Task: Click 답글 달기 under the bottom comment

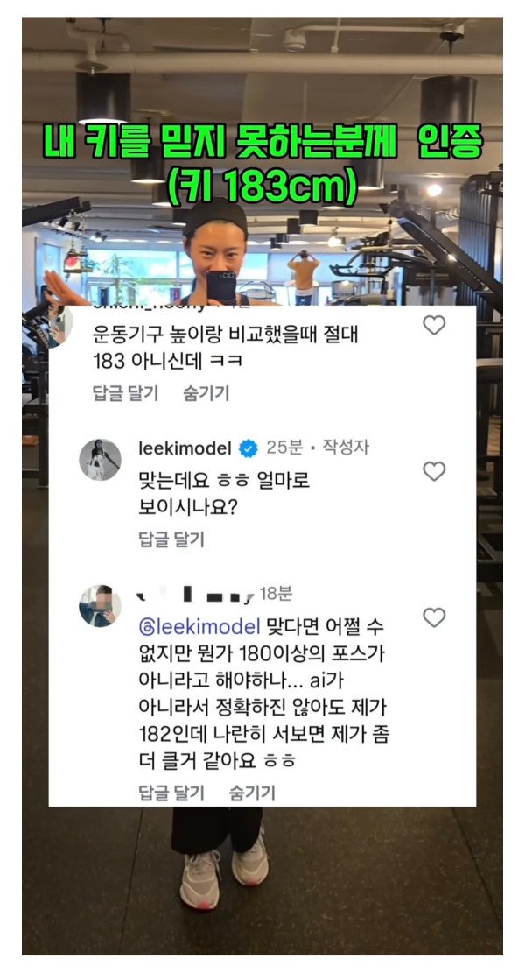Action: [x=171, y=793]
